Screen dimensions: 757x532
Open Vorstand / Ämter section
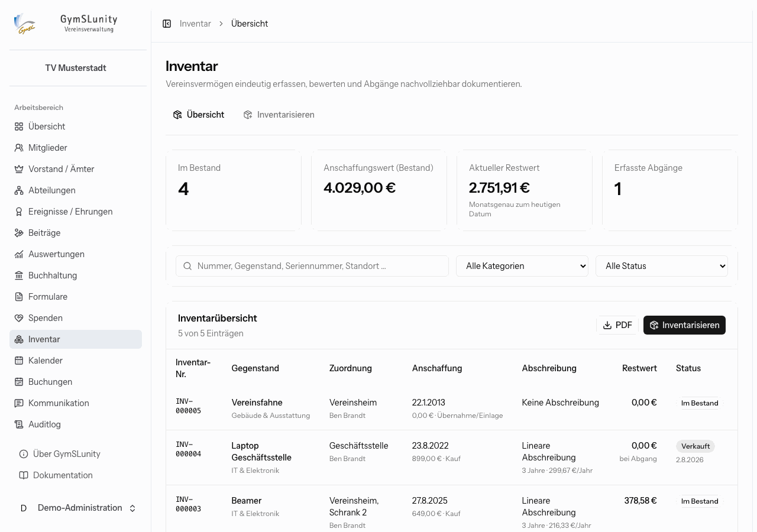pos(76,169)
